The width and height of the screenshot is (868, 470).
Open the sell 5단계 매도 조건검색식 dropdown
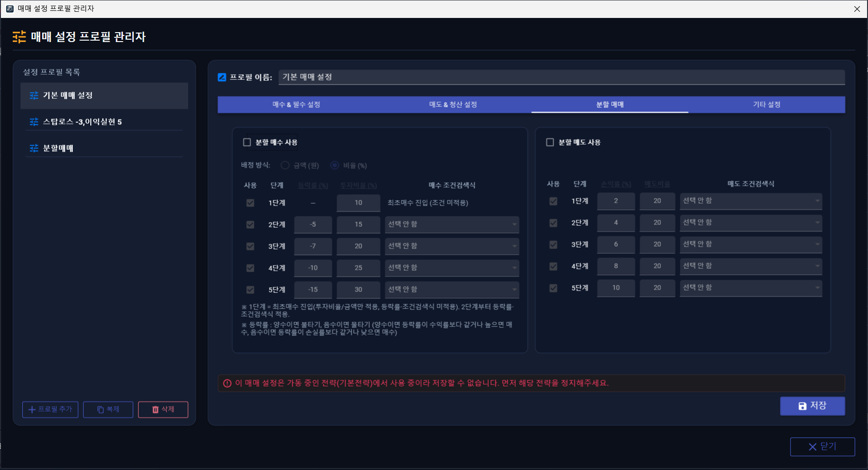point(751,288)
